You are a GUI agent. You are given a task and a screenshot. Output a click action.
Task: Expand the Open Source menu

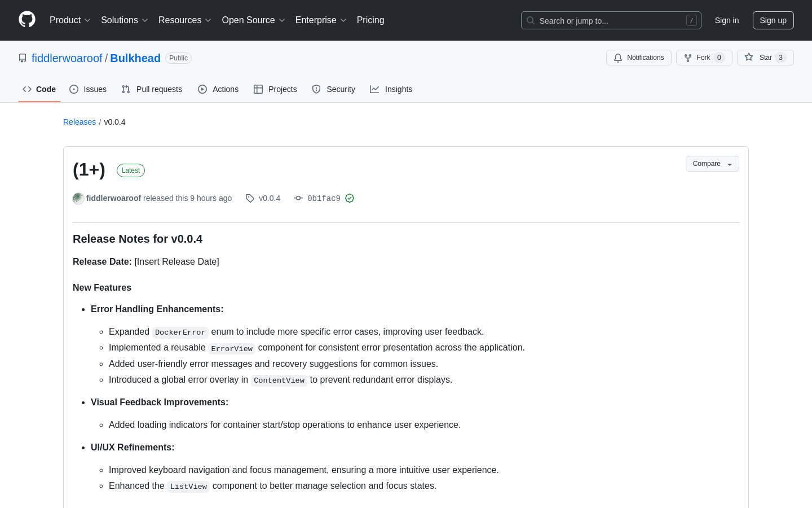pos(254,20)
